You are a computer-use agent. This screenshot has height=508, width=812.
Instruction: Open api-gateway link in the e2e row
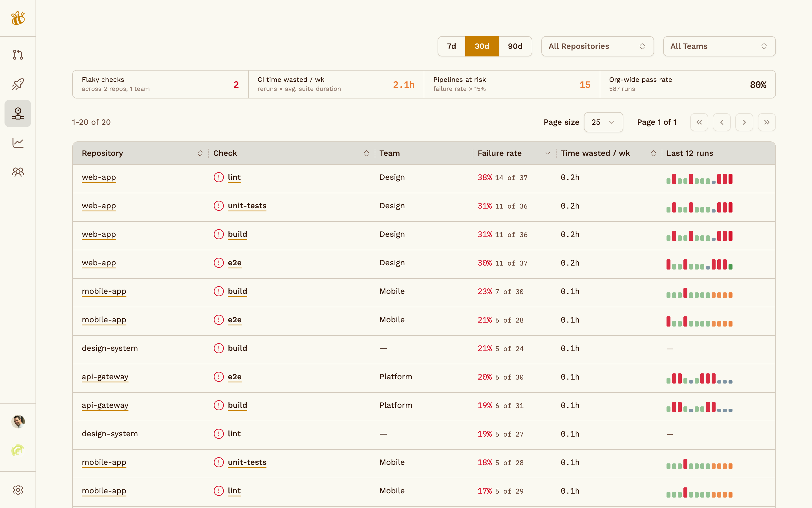coord(105,377)
